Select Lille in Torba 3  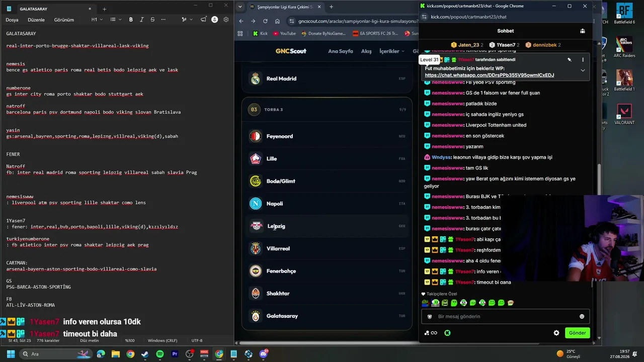pyautogui.click(x=327, y=159)
